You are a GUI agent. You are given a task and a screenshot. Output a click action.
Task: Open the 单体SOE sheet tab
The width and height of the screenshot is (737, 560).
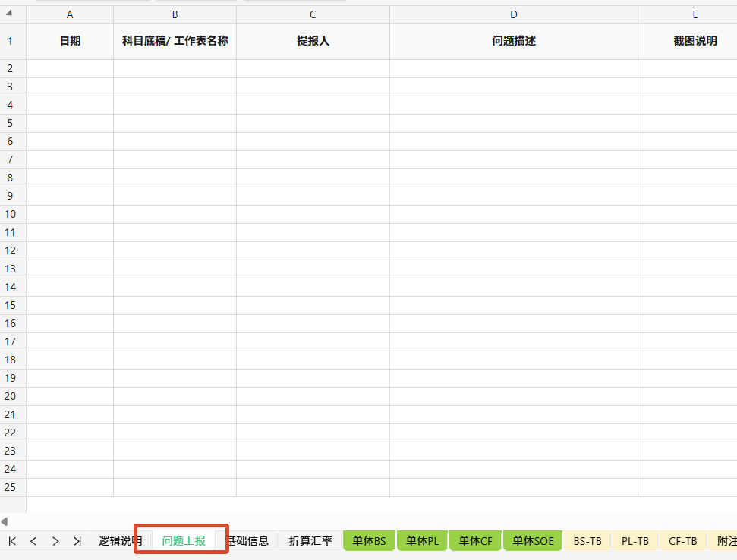[533, 541]
